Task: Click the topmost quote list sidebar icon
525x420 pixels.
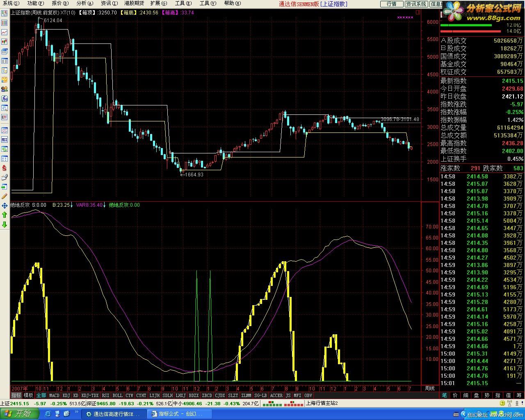Action: [x=5, y=14]
